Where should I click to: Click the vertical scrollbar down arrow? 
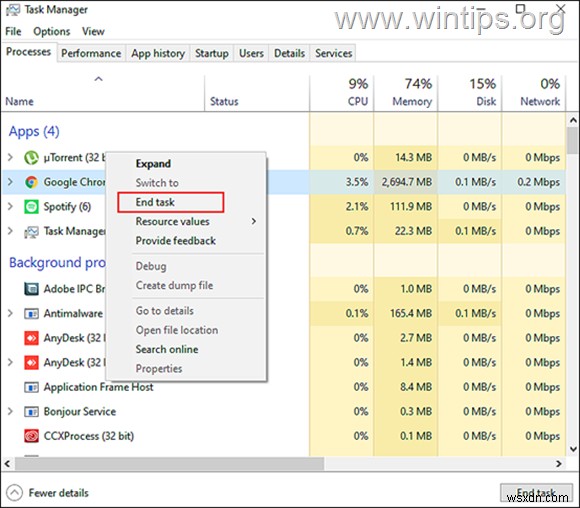(x=573, y=449)
